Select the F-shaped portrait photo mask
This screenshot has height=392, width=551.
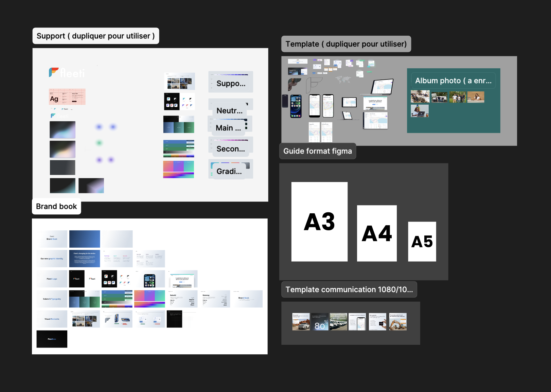(294, 84)
